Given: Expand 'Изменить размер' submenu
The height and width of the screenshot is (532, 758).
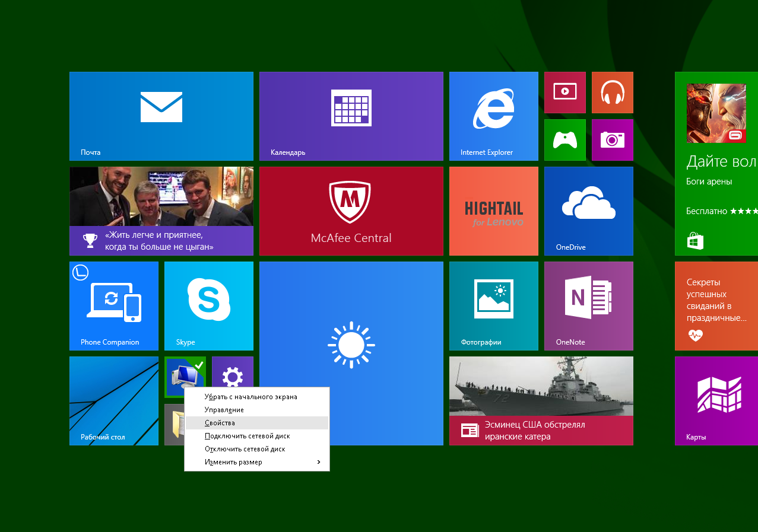Looking at the screenshot, I should pos(257,462).
